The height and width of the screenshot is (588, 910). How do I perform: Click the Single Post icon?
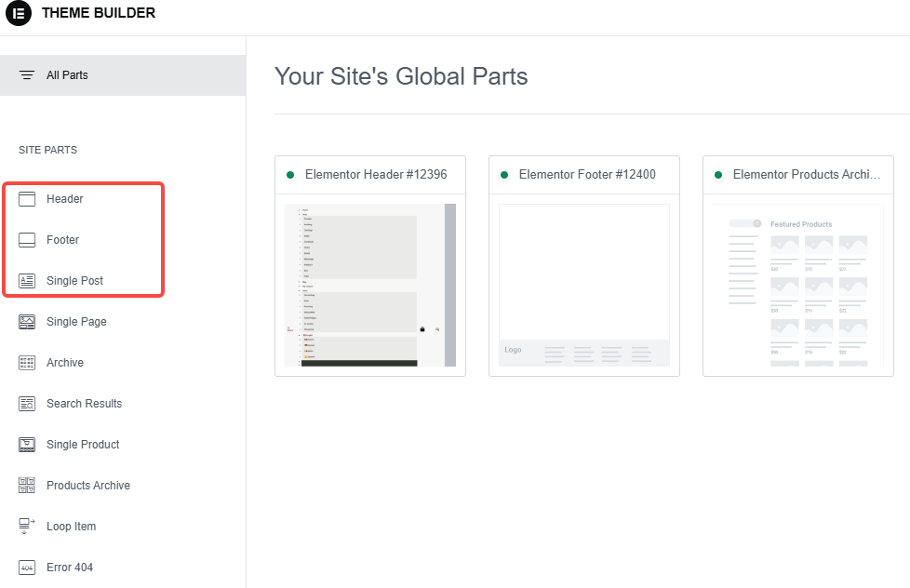(27, 281)
